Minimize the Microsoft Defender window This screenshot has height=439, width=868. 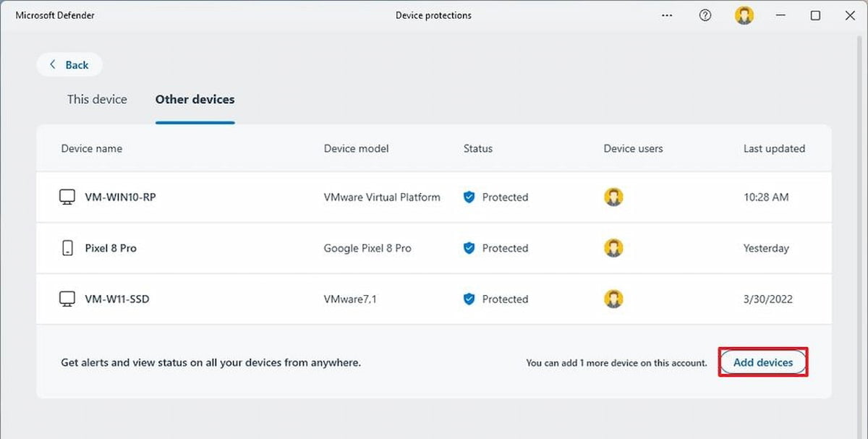click(x=780, y=15)
